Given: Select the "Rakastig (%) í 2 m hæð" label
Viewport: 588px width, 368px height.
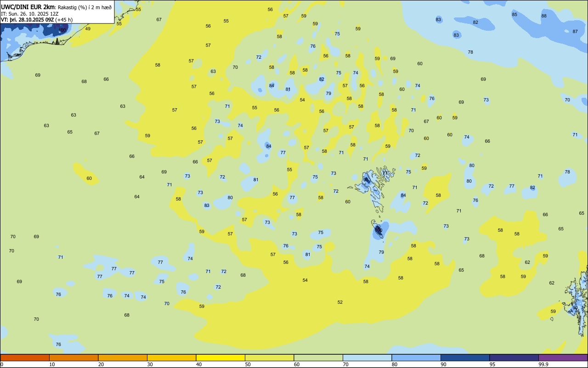Looking at the screenshot, I should point(85,7).
